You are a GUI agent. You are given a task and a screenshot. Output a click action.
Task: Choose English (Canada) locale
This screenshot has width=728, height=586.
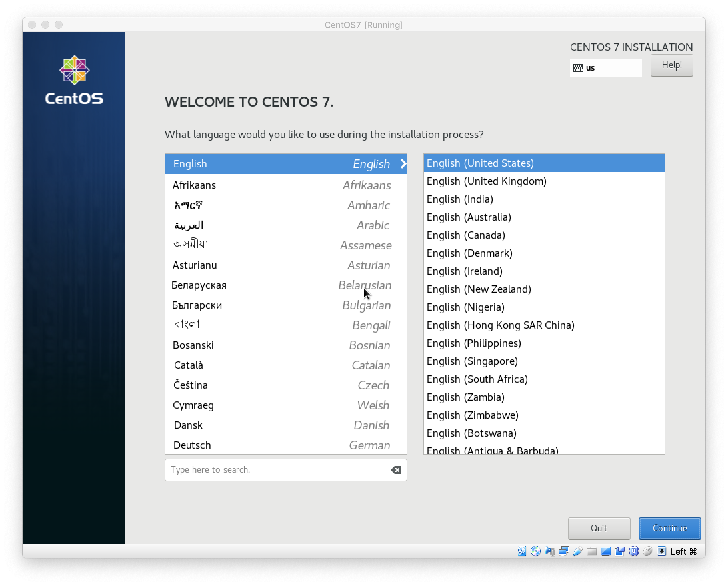point(466,235)
